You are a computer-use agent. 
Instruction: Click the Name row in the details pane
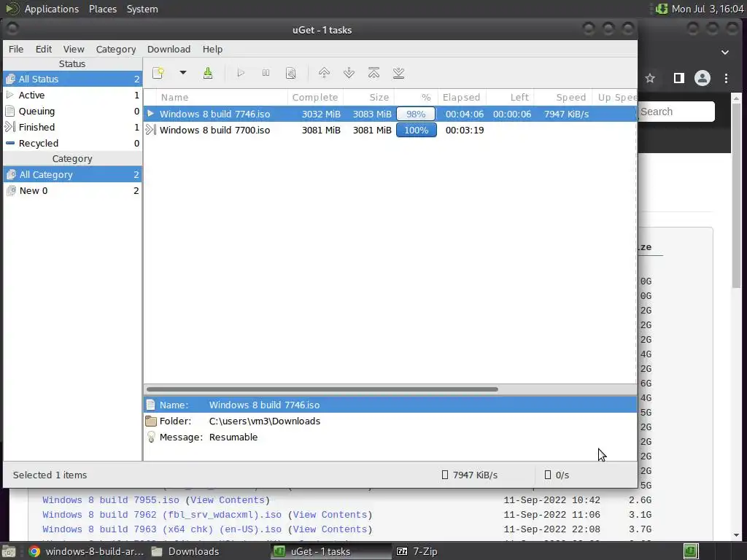pos(390,405)
